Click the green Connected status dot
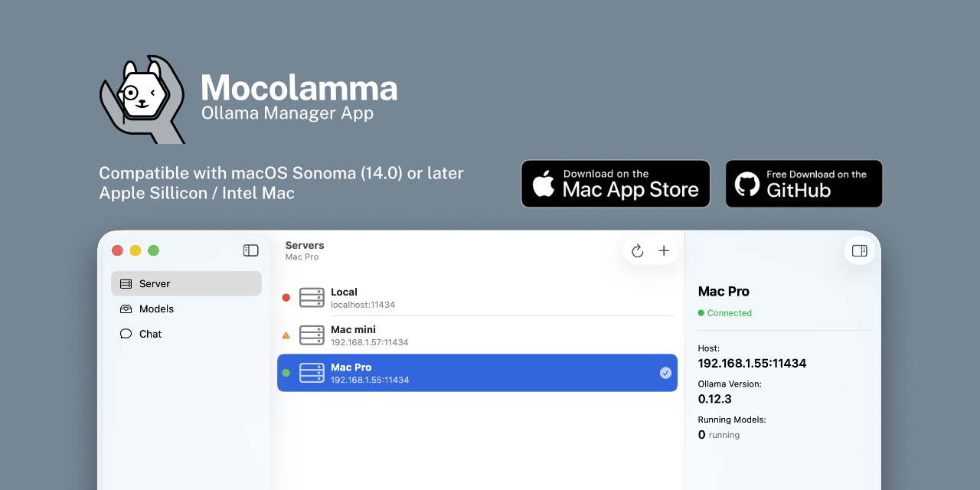The height and width of the screenshot is (490, 980). [701, 312]
